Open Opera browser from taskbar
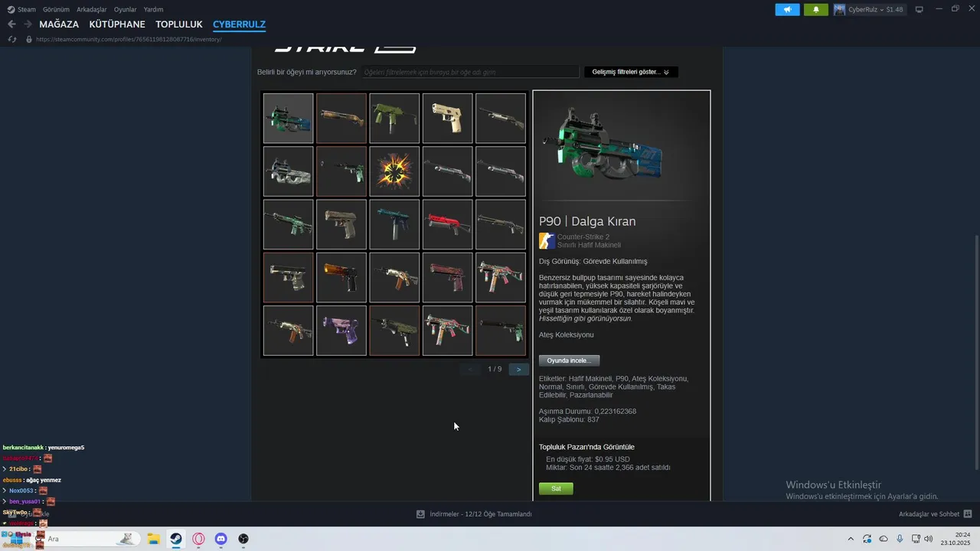Viewport: 980px width, 551px height. tap(198, 539)
